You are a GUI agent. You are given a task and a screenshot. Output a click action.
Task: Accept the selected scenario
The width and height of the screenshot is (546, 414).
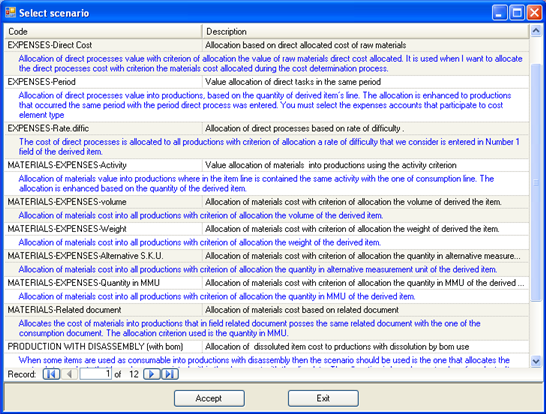pos(209,398)
